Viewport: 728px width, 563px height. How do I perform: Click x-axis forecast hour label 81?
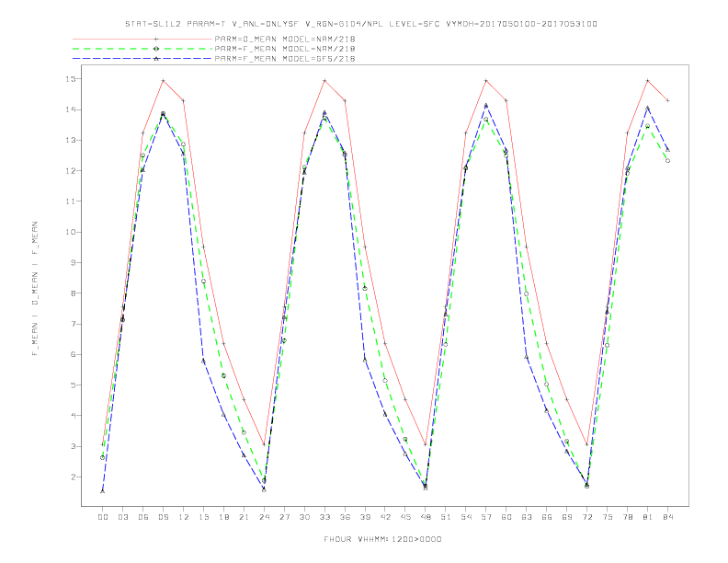[x=648, y=517]
